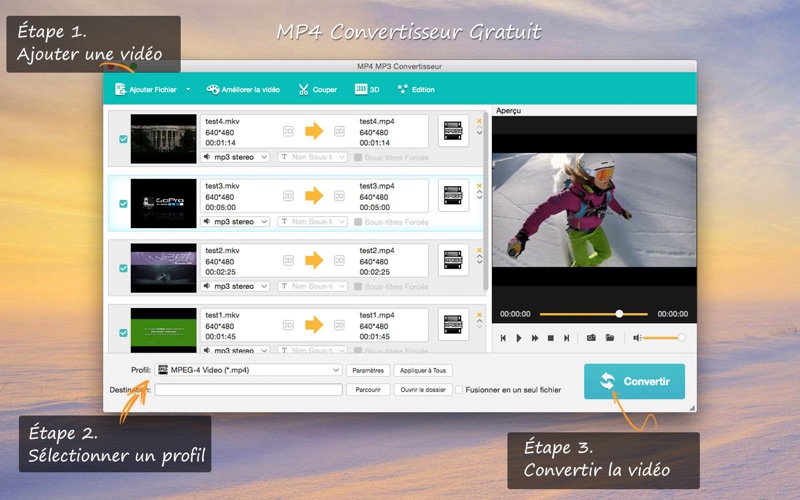Click the preview video frame
800x500 pixels.
594,210
